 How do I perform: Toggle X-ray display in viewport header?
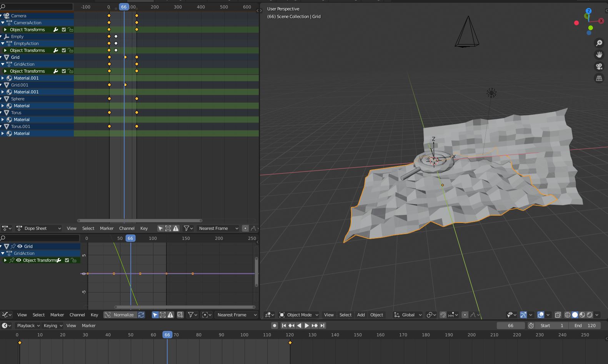[x=558, y=315]
